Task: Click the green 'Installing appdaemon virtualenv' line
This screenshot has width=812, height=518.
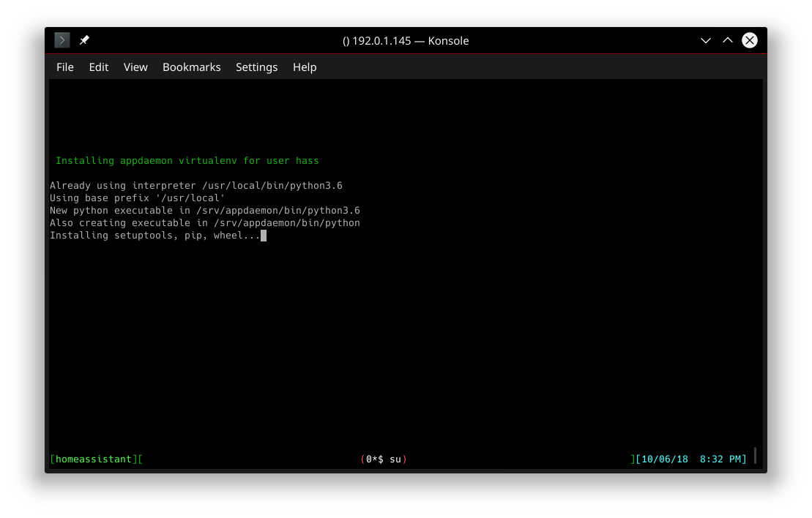Action: (187, 160)
